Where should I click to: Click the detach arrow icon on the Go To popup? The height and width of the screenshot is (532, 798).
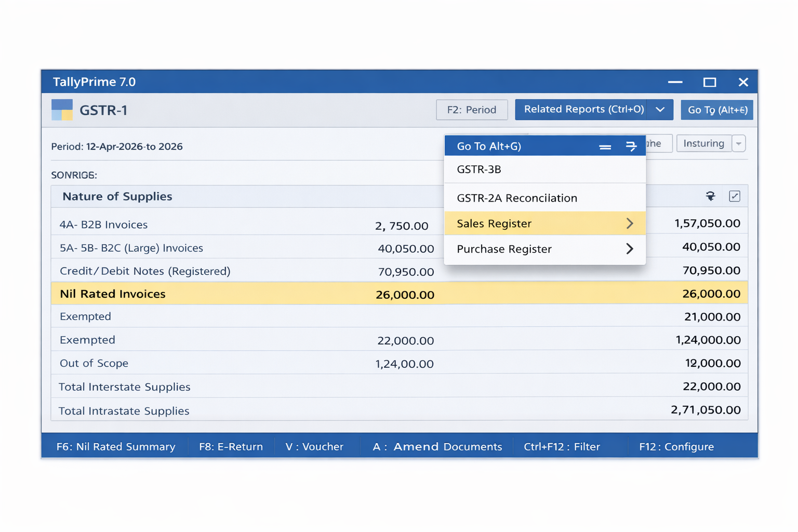click(631, 147)
